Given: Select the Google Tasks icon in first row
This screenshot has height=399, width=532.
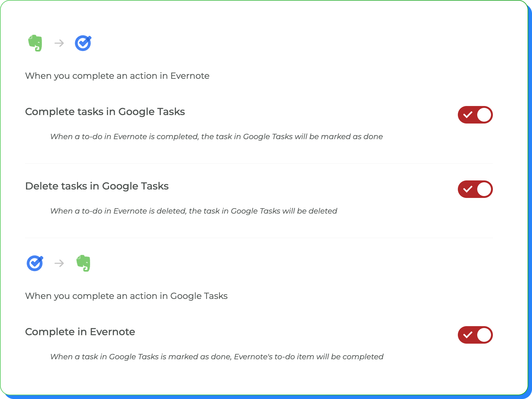Looking at the screenshot, I should (x=83, y=43).
